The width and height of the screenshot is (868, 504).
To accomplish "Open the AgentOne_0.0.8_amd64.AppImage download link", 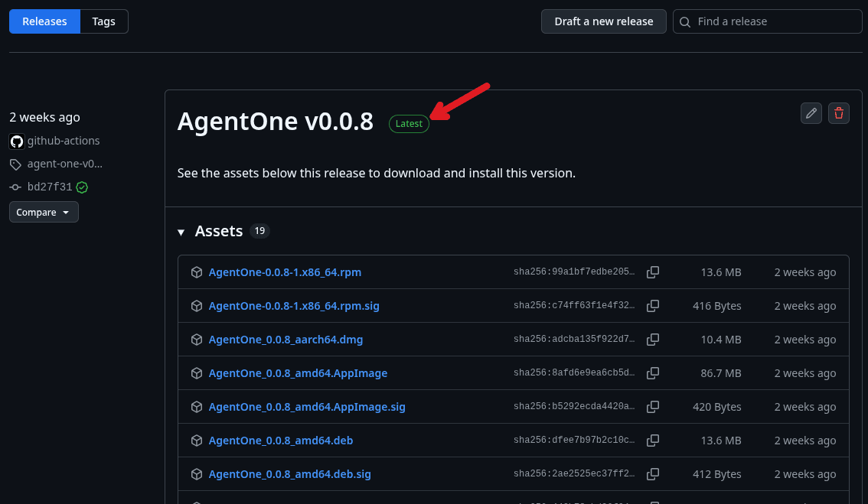I will pyautogui.click(x=298, y=372).
